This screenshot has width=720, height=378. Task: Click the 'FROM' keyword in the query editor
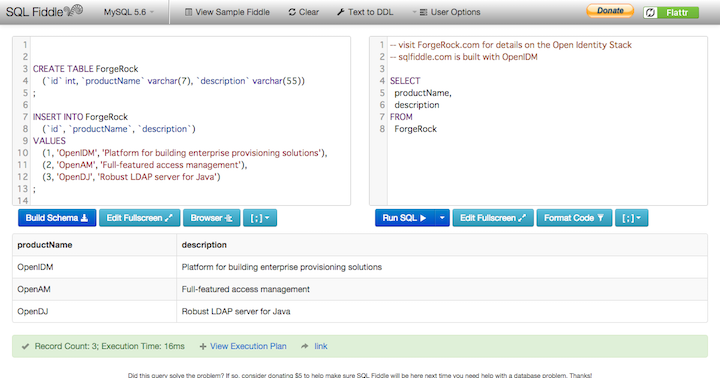pyautogui.click(x=401, y=117)
